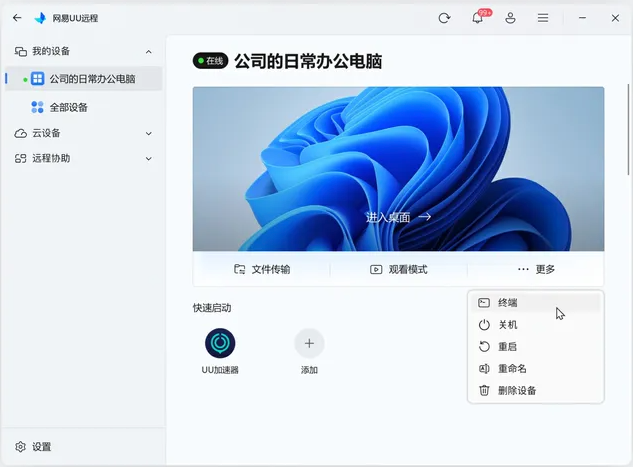Click the 远程协助 section title
This screenshot has width=633, height=467.
coord(51,158)
